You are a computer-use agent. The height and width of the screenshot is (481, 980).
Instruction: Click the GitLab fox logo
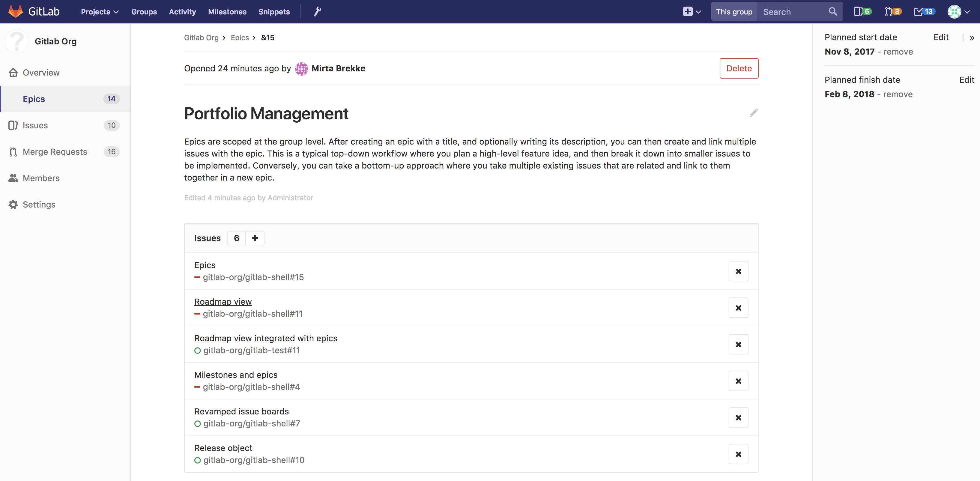(16, 11)
